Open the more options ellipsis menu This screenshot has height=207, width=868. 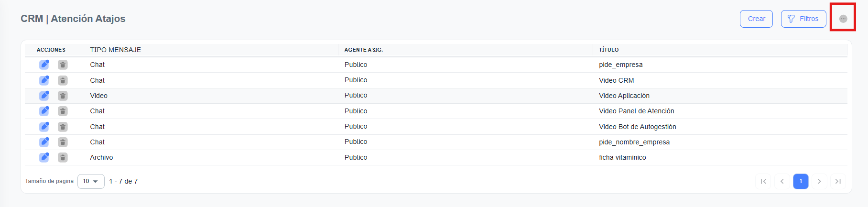843,19
